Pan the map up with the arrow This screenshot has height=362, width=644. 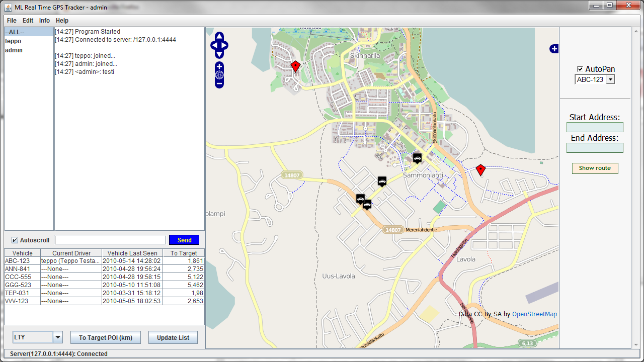(219, 37)
